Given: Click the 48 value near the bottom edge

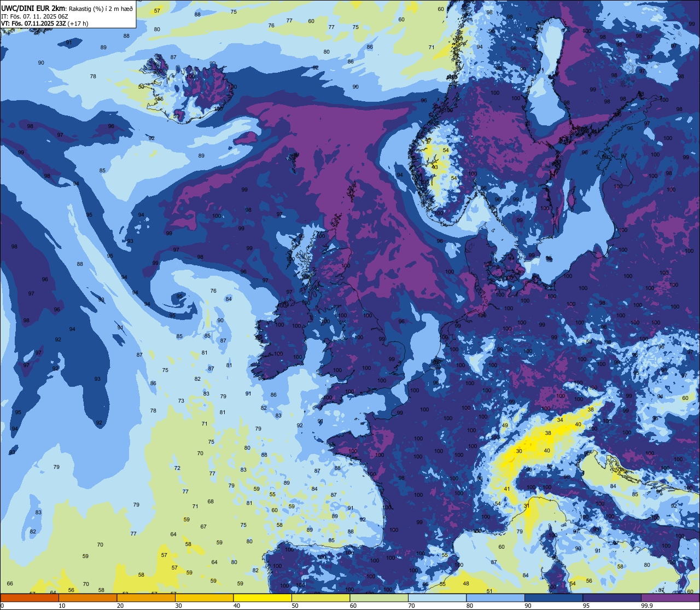Looking at the screenshot, I should point(466,584).
